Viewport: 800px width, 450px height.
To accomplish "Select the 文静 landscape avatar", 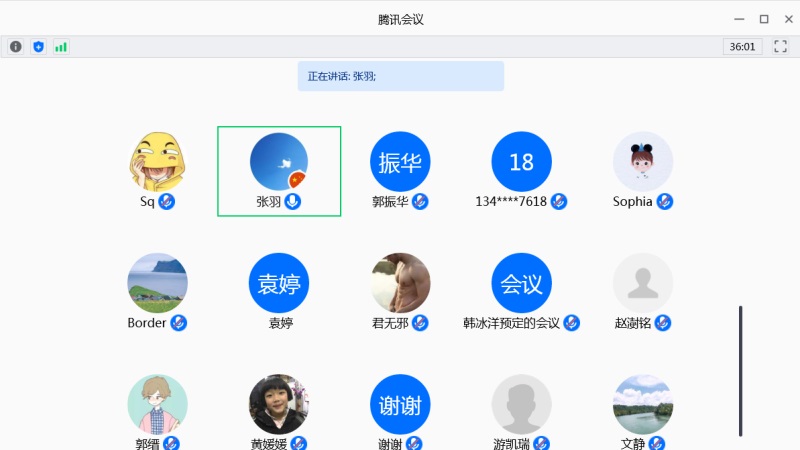I will pyautogui.click(x=643, y=405).
